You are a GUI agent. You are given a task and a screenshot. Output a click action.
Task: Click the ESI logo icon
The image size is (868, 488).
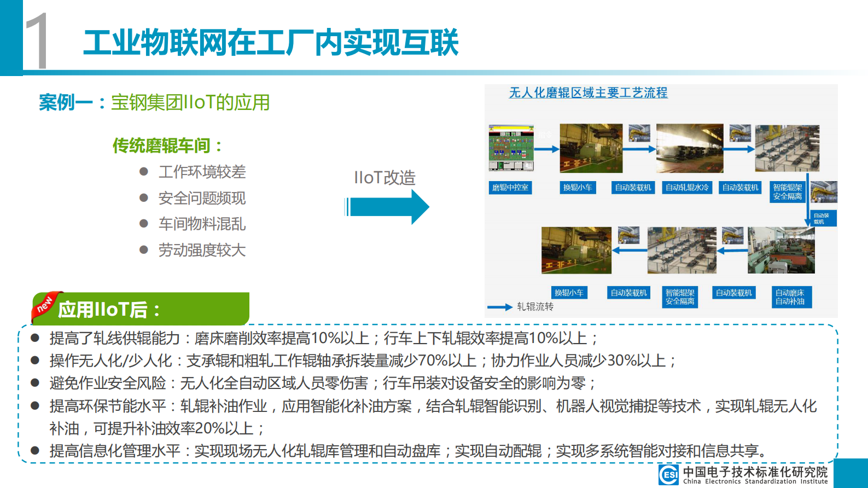coord(668,474)
